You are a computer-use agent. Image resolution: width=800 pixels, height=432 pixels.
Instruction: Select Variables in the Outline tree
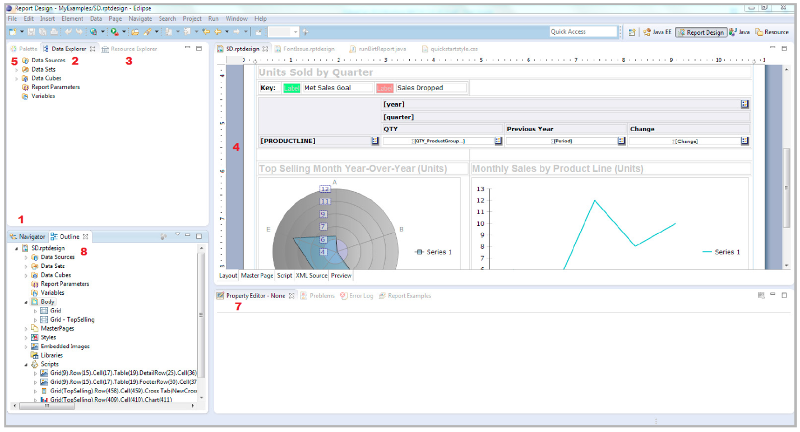click(x=52, y=293)
